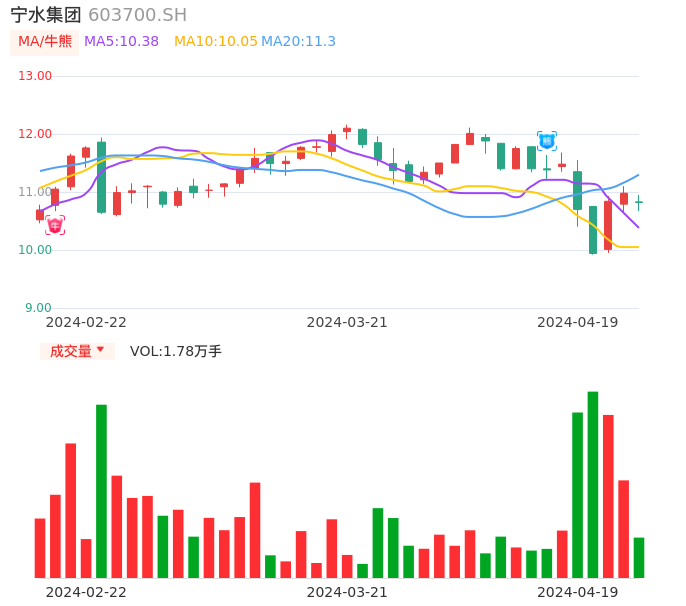The height and width of the screenshot is (606, 686).
Task: Click the last green volume bar on the right
Action: [639, 557]
